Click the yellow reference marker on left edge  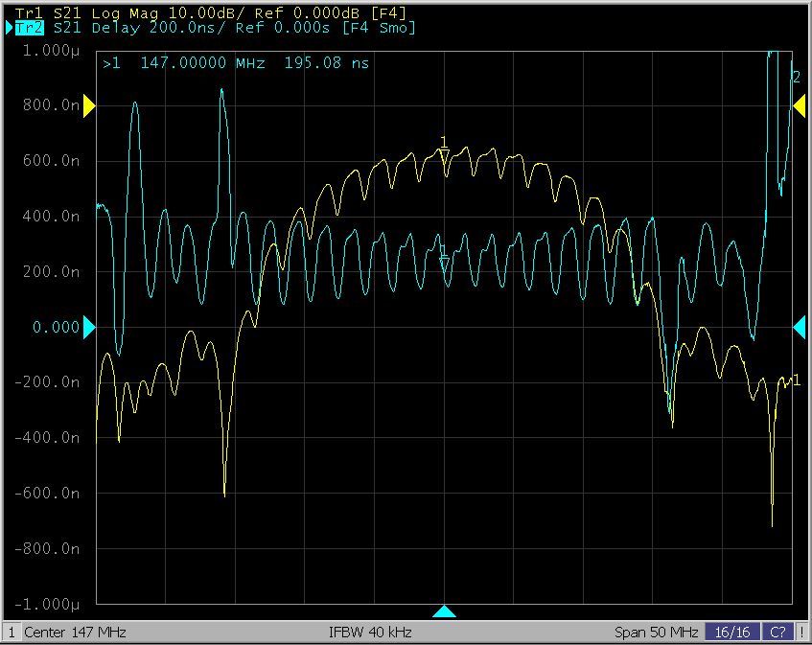tap(89, 106)
